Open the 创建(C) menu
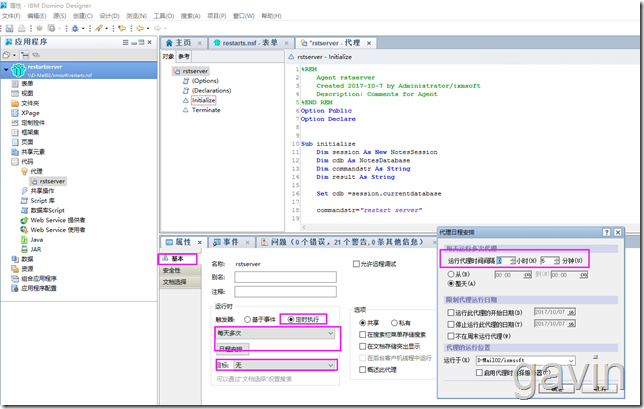 point(83,16)
